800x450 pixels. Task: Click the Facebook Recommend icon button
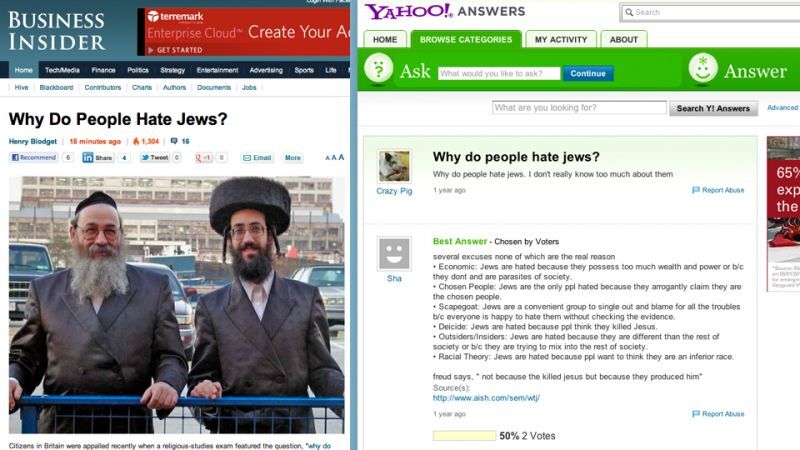pyautogui.click(x=34, y=158)
